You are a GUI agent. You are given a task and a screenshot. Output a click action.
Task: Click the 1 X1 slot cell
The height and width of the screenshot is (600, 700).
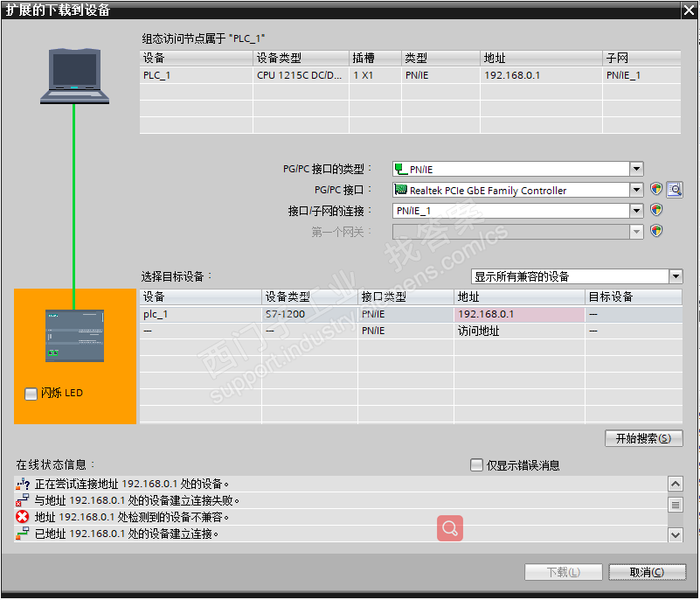(x=375, y=75)
